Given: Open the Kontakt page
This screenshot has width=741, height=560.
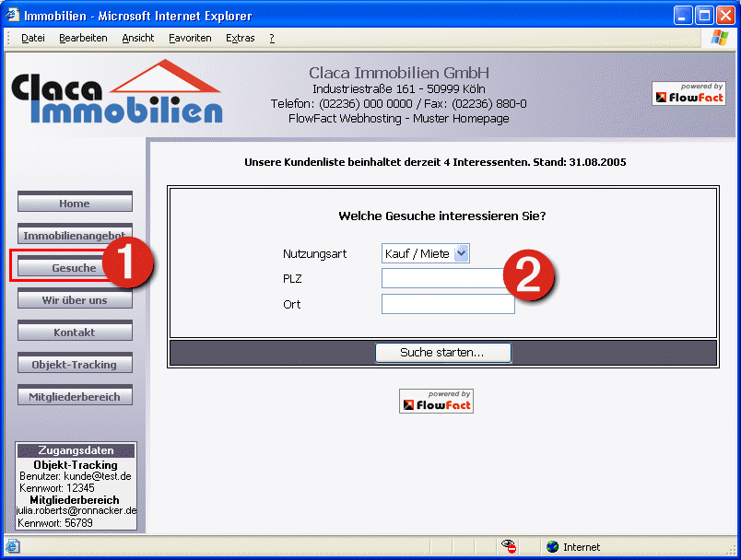Looking at the screenshot, I should (x=75, y=331).
